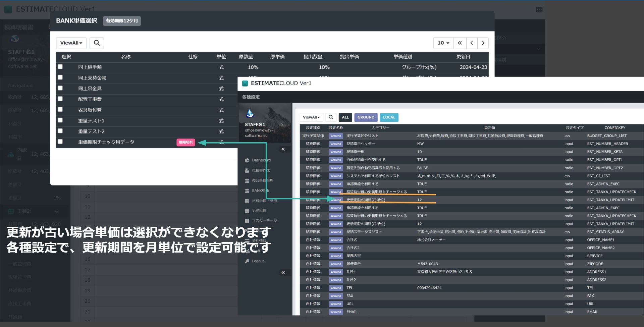Click the 見積ステータスリスト category cell

[x=364, y=232]
